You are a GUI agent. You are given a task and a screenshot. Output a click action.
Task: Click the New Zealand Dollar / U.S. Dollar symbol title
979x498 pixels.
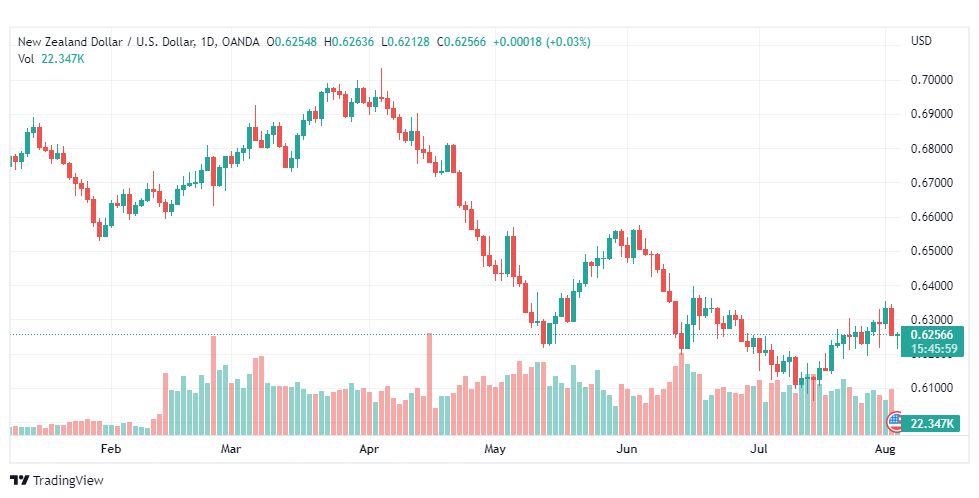pos(106,42)
